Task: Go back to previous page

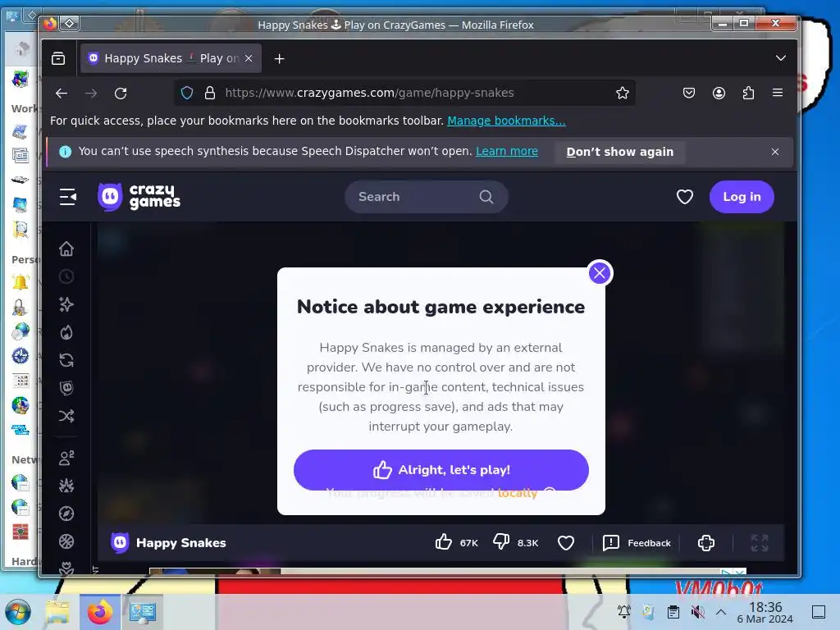Action: 61,94
